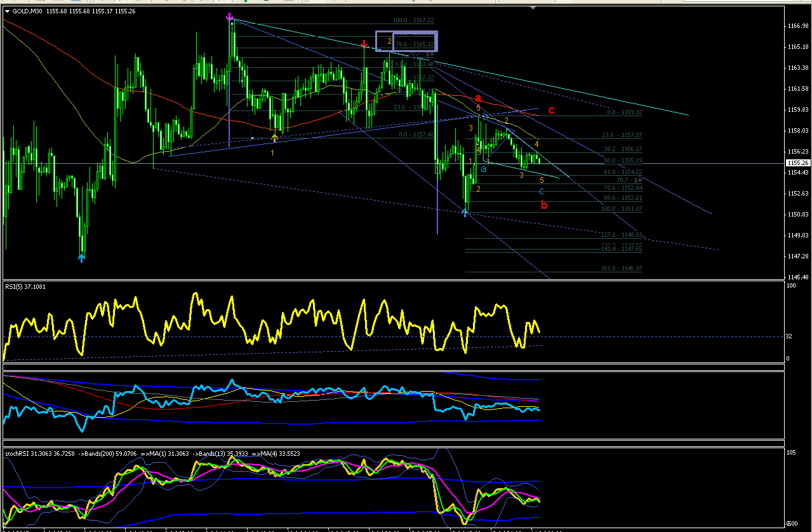Screen dimensions: 812x532
Task: Click the 1166.98 value on the price scale
Action: (799, 25)
